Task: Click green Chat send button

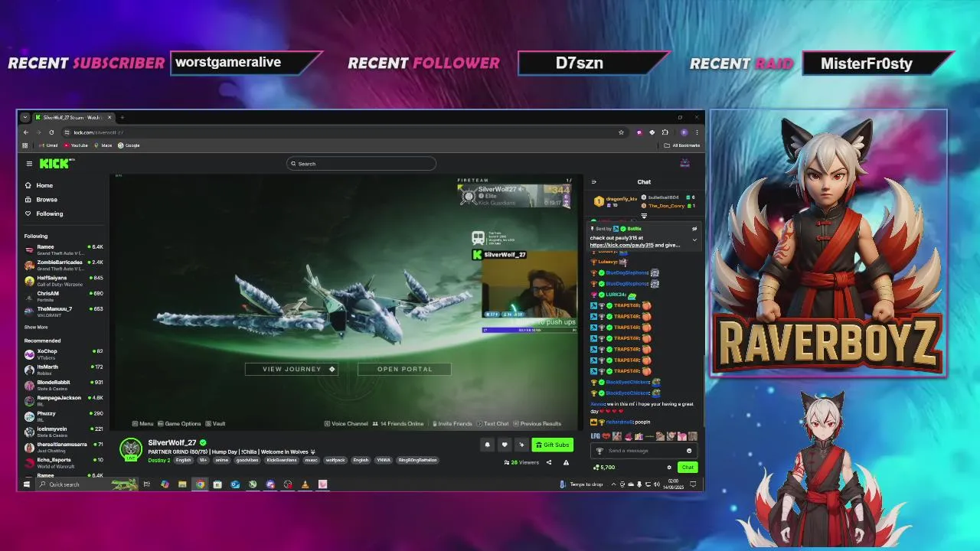Action: click(688, 467)
